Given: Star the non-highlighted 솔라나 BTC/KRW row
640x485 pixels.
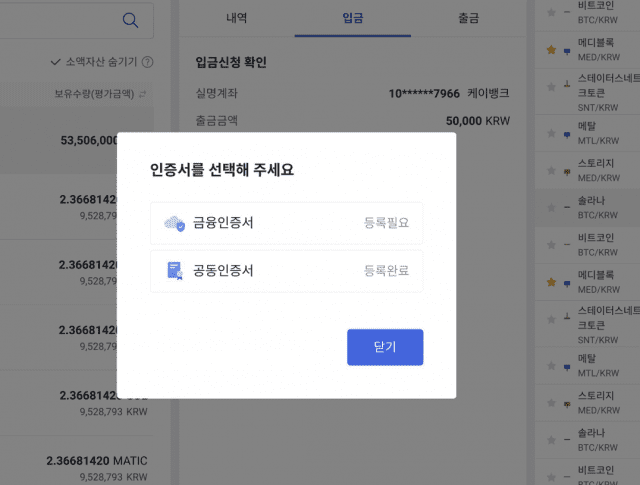Looking at the screenshot, I should click(x=551, y=440).
